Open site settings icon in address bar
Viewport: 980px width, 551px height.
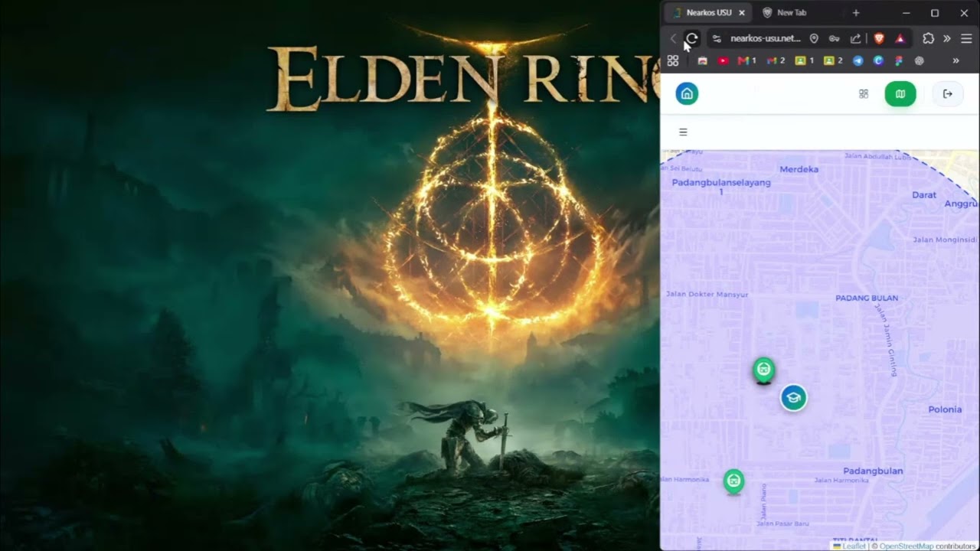717,38
